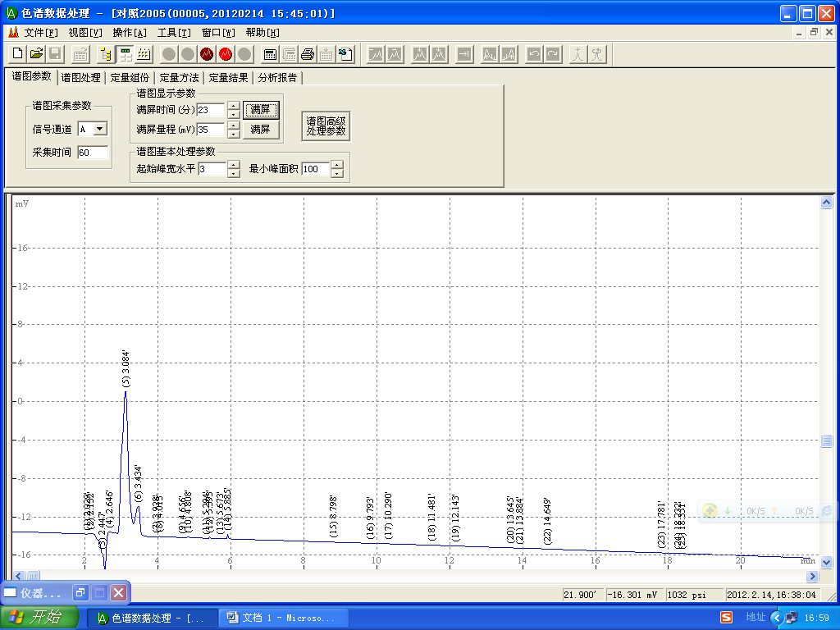Click the multi-peak baseline icon after the arrow-to-bar icon
840x630 pixels.
490,54
